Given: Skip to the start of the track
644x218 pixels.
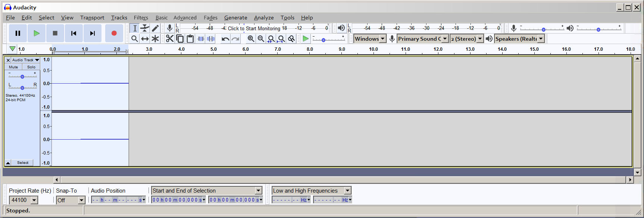Looking at the screenshot, I should click(74, 33).
